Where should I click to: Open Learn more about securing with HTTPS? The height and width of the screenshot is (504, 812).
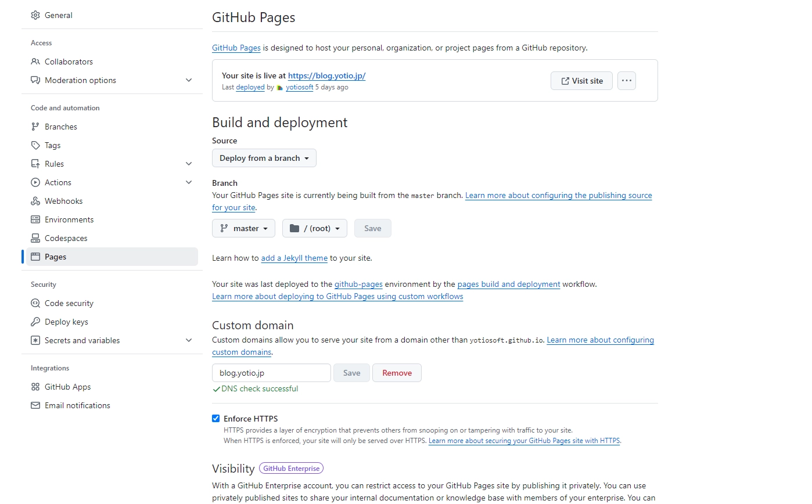pyautogui.click(x=524, y=441)
